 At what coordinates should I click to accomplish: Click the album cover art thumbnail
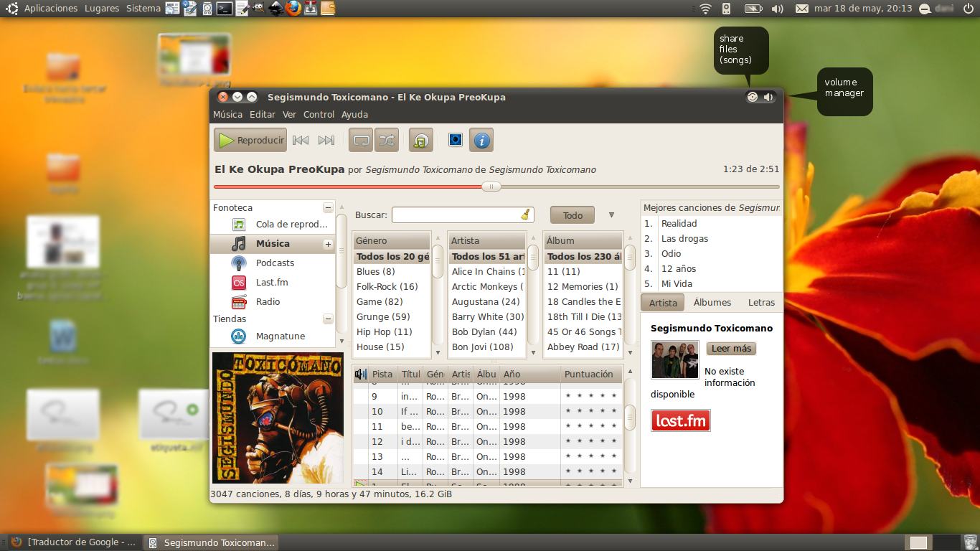(278, 418)
